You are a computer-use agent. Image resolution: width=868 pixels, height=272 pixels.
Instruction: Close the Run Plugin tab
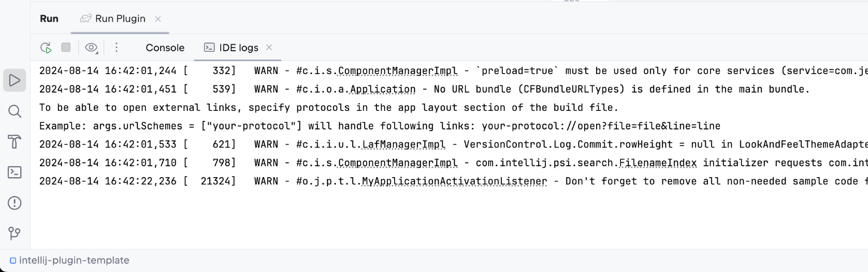pos(158,19)
